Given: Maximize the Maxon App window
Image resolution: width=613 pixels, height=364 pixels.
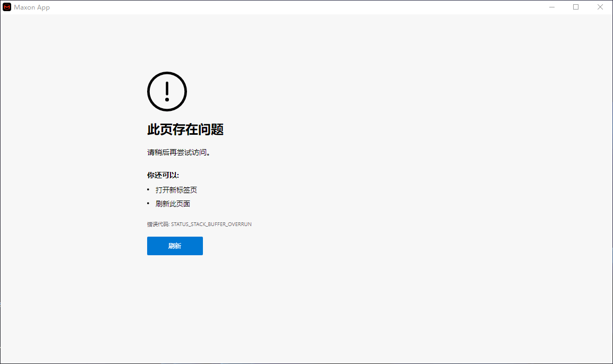Looking at the screenshot, I should pyautogui.click(x=576, y=7).
